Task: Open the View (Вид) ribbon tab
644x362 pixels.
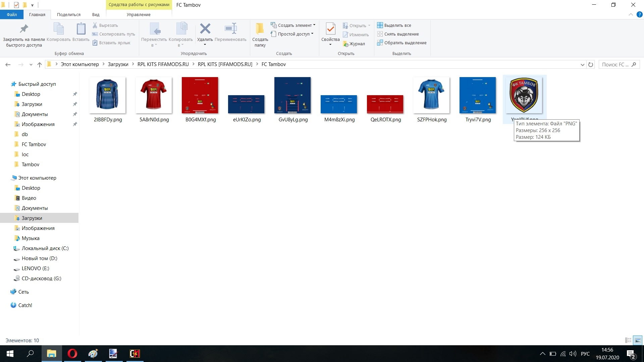Action: pos(96,14)
